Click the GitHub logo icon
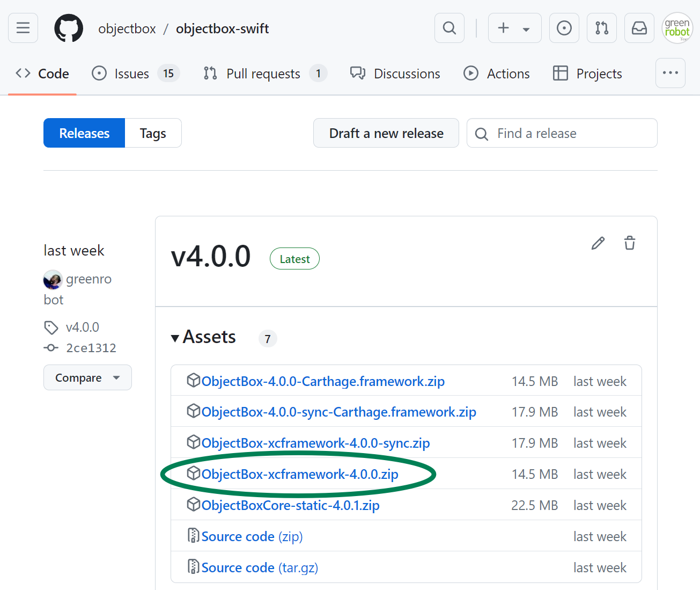This screenshot has width=700, height=590. [69, 28]
